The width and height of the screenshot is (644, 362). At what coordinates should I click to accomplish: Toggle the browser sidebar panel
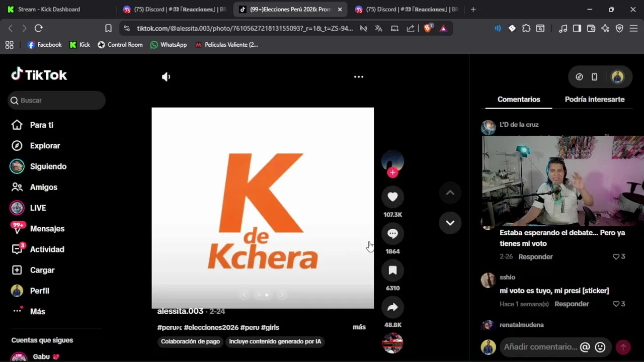tap(577, 29)
